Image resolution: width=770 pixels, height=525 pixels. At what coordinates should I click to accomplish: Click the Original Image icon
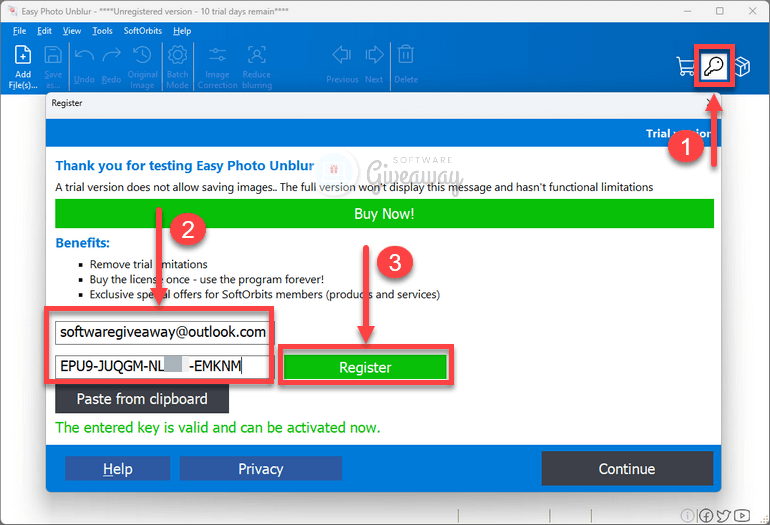click(142, 55)
